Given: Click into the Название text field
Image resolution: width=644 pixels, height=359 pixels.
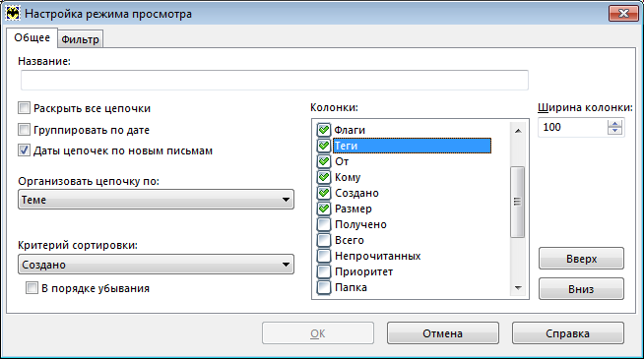Looking at the screenshot, I should [275, 80].
